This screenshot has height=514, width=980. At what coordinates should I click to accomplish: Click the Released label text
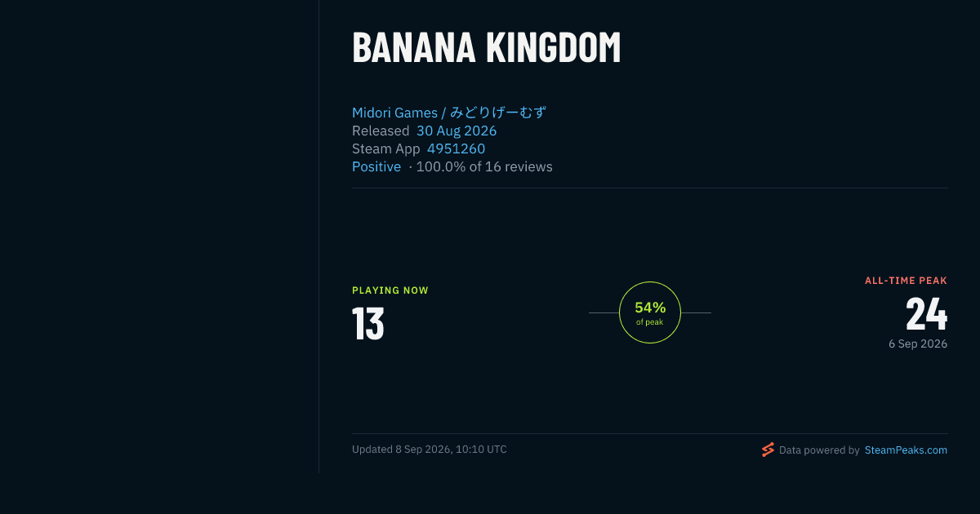coord(381,131)
